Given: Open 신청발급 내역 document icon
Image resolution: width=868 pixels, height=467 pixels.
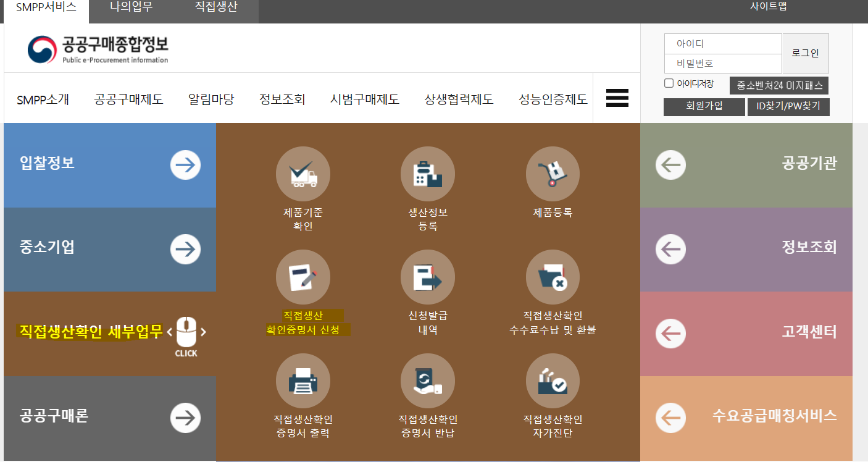Looking at the screenshot, I should (x=428, y=277).
